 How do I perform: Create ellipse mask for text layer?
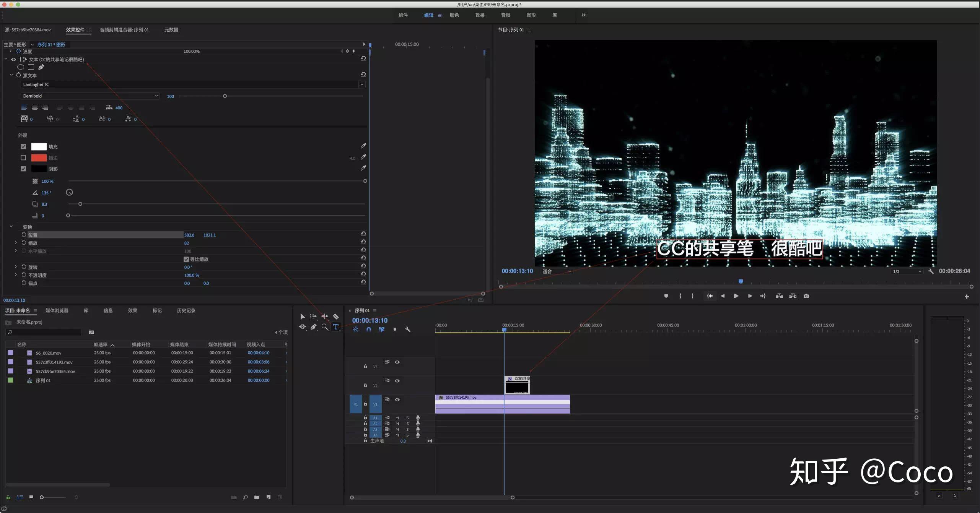21,67
